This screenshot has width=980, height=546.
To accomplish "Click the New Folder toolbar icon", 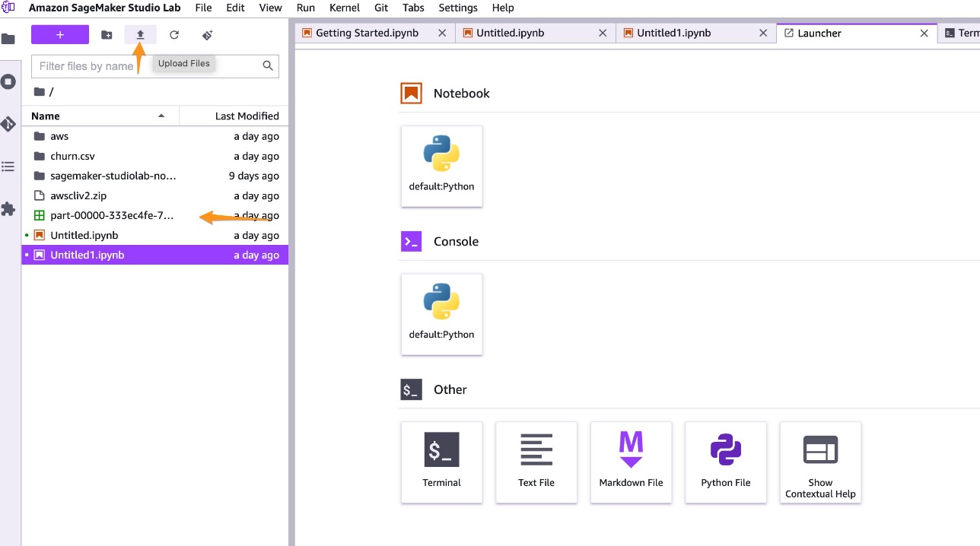I will [107, 35].
